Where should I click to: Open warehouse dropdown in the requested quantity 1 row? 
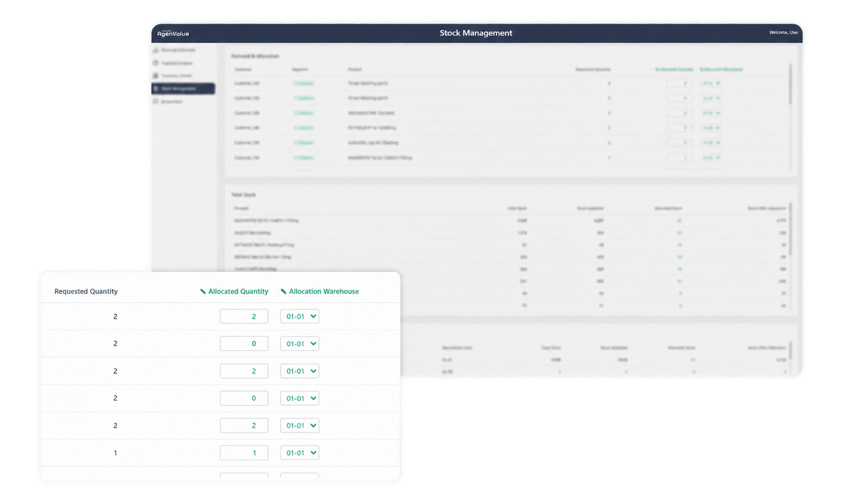point(300,453)
